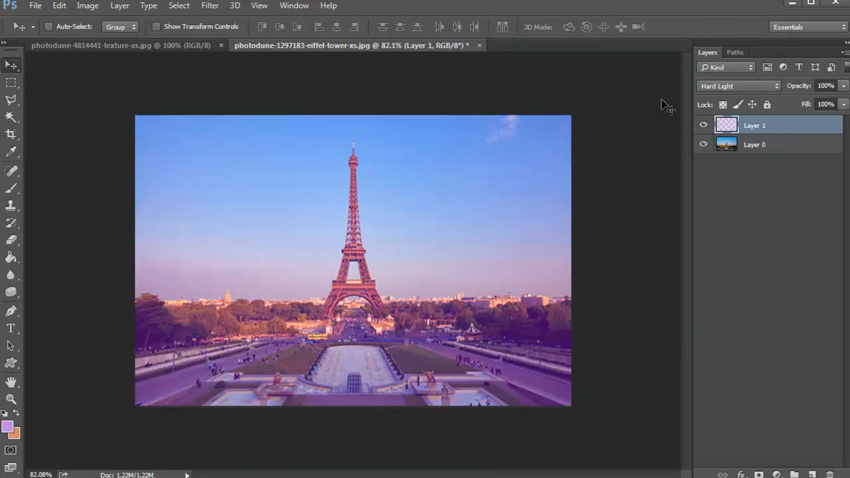Click the lock all layer icon
The image size is (850, 478).
tap(767, 104)
